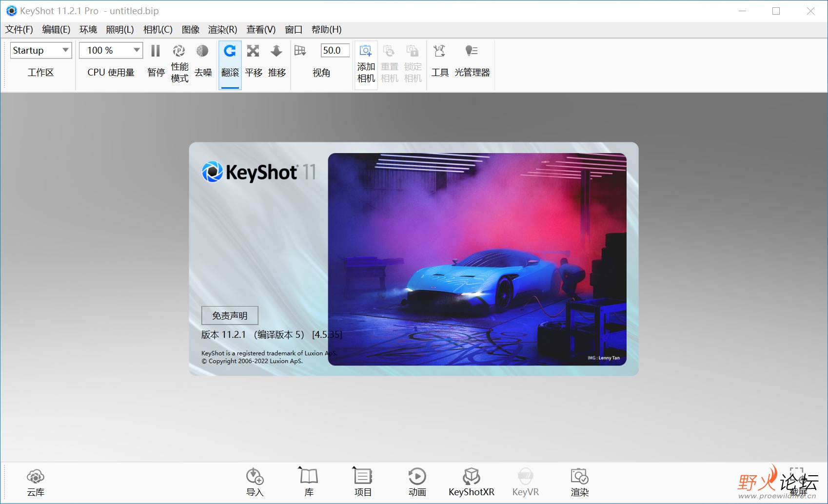
Task: Open the Lighting (照明) menu
Action: pyautogui.click(x=120, y=30)
